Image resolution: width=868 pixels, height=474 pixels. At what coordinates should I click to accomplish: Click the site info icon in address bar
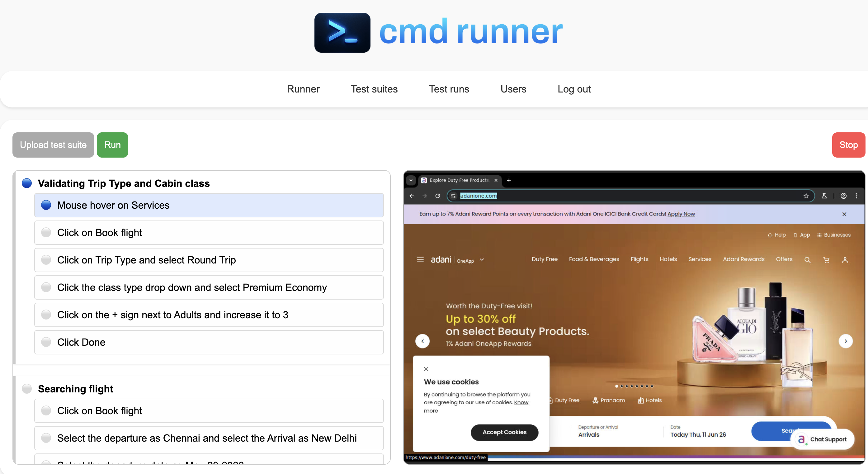[x=453, y=196]
